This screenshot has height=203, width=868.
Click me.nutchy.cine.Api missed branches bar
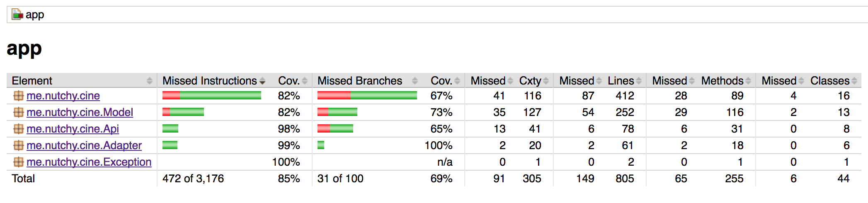tap(335, 129)
